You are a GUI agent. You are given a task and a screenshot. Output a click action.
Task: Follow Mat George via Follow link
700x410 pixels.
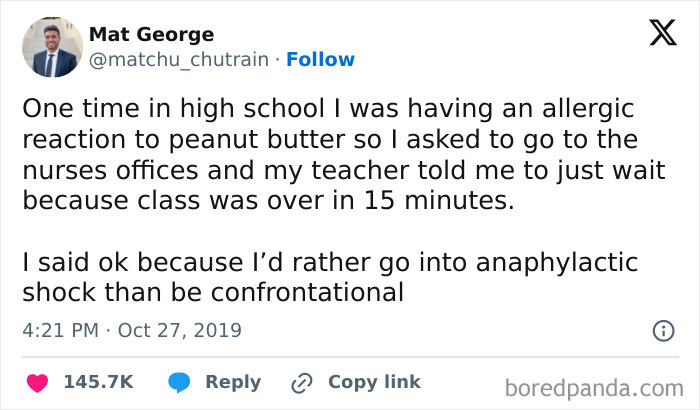320,60
